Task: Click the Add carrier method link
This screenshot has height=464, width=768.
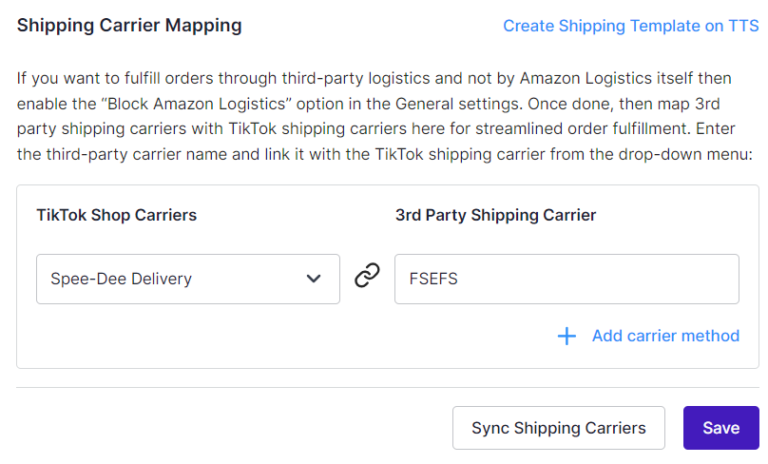Action: [x=666, y=336]
